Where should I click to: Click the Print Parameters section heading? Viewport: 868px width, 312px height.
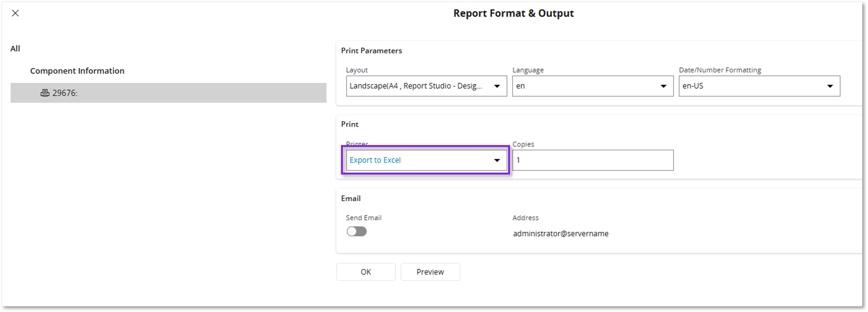pos(371,51)
